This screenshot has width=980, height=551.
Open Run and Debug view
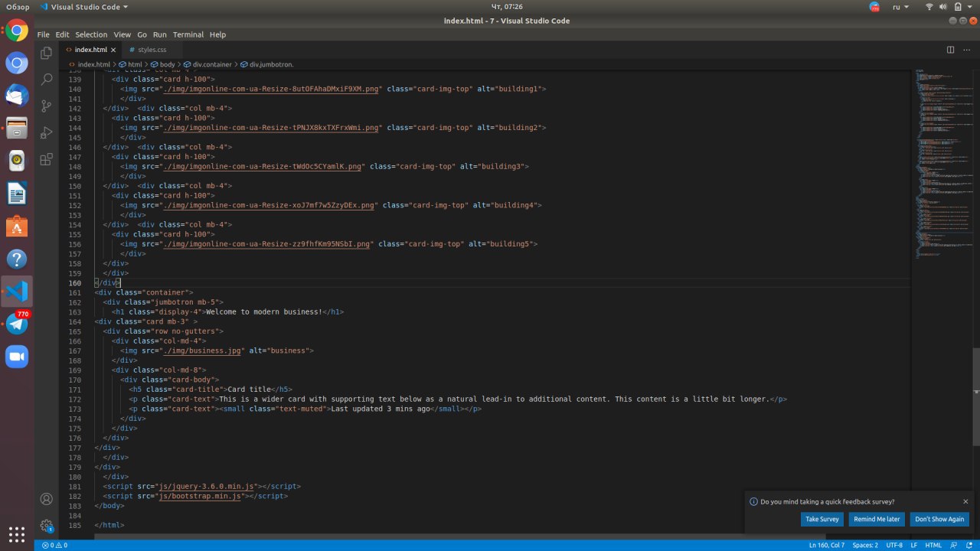pos(46,132)
